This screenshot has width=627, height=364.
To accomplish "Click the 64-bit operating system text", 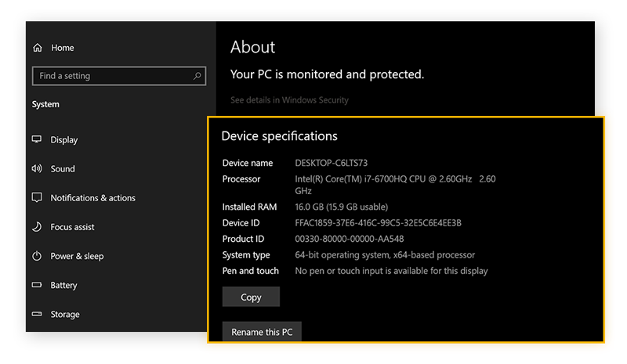I will pyautogui.click(x=384, y=254).
